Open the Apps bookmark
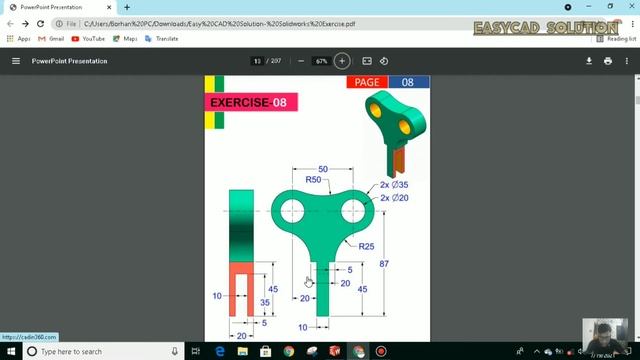640x360 pixels. pyautogui.click(x=18, y=39)
